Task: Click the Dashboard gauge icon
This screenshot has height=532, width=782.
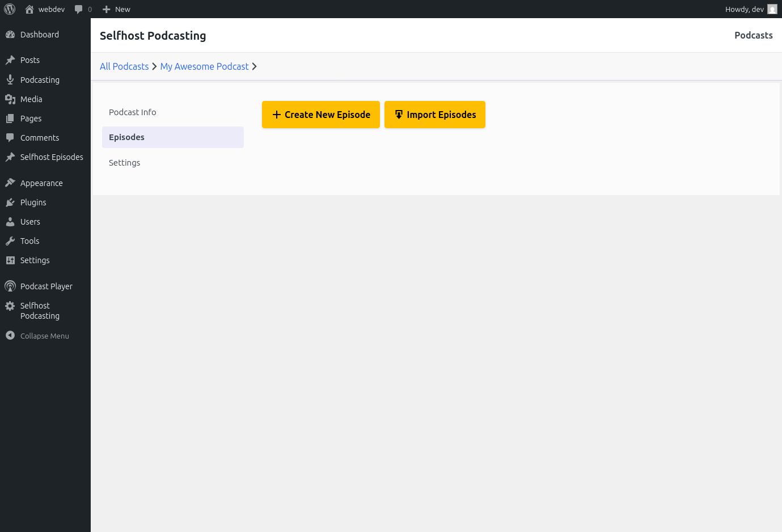Action: 10,35
